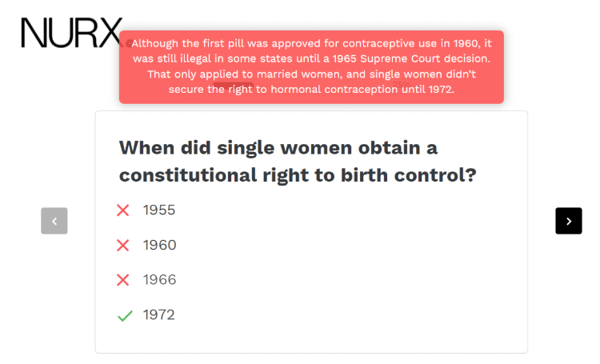Click empty space below the 1972 option
The width and height of the screenshot is (600, 364).
click(311, 338)
